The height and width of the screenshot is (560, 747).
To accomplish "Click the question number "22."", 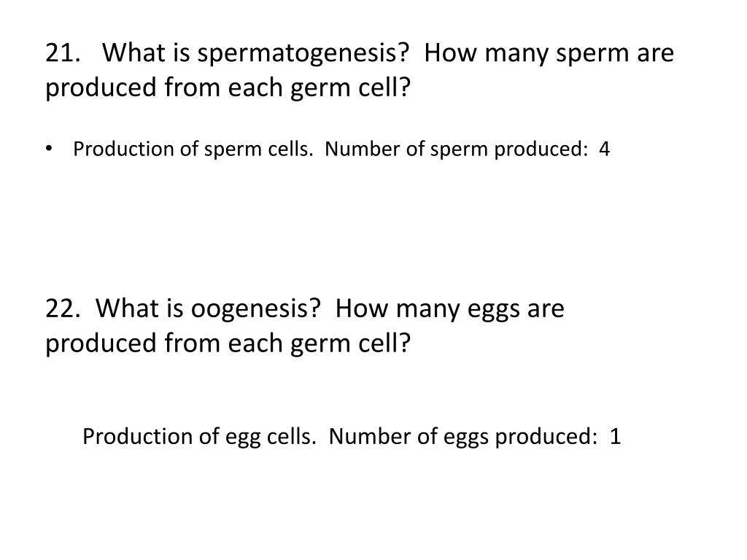I will (63, 308).
